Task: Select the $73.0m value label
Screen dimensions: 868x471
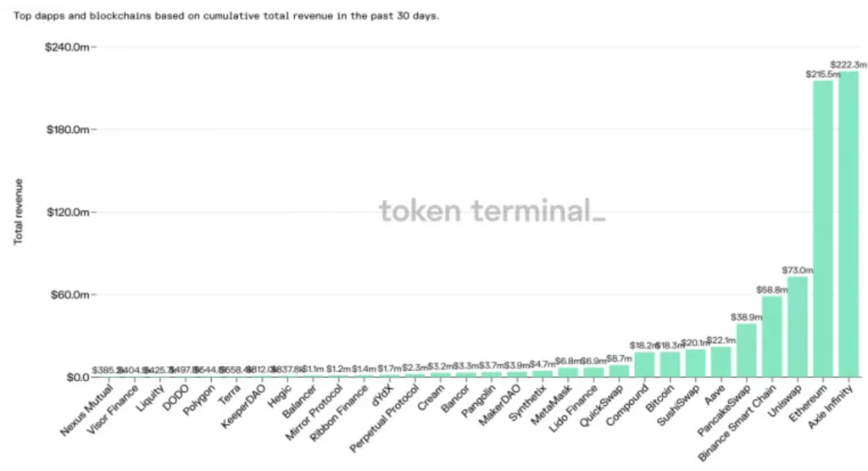Action: pos(798,270)
